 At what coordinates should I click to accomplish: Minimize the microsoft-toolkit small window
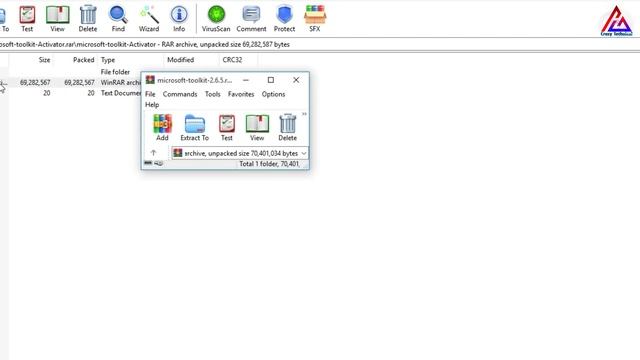pyautogui.click(x=246, y=80)
